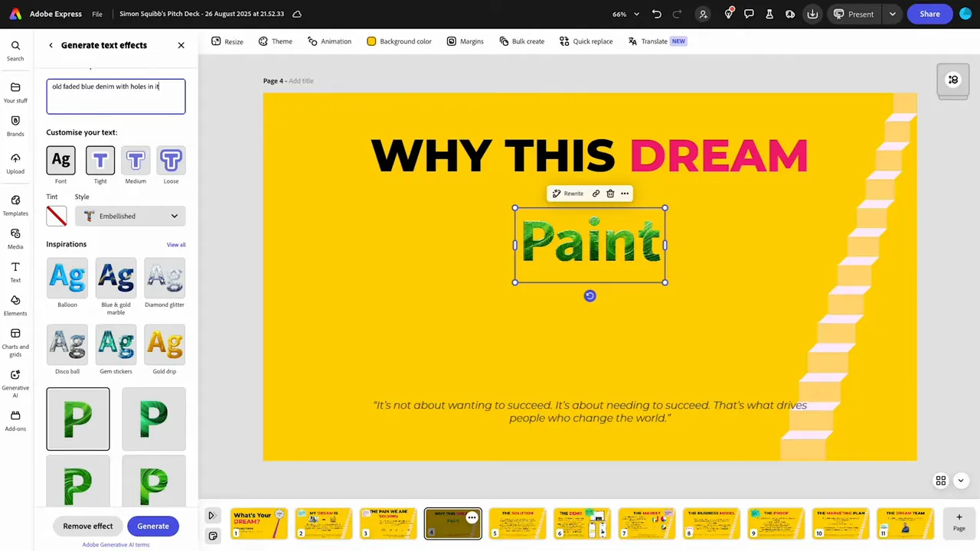Click the download icon in header
The width and height of the screenshot is (980, 551).
click(x=812, y=14)
